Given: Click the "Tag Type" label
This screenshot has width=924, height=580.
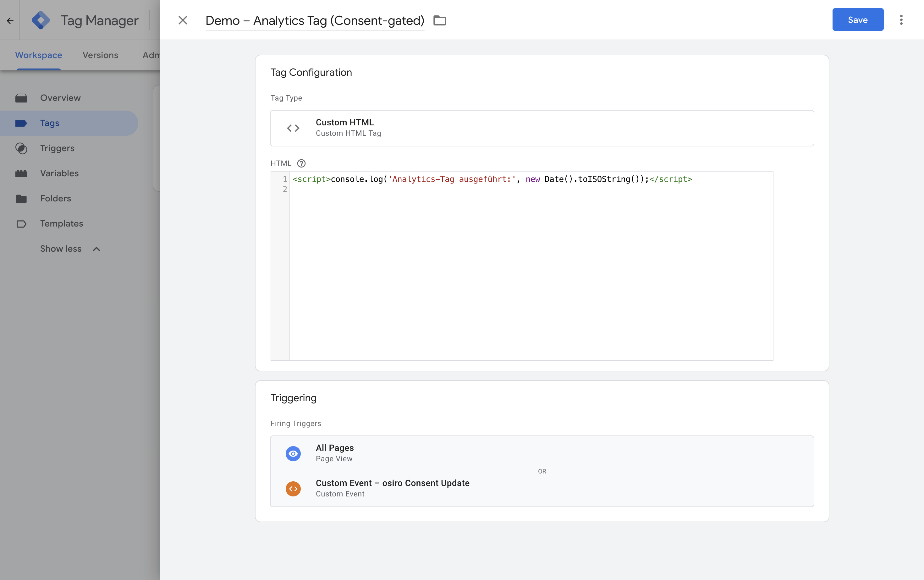Looking at the screenshot, I should 286,98.
